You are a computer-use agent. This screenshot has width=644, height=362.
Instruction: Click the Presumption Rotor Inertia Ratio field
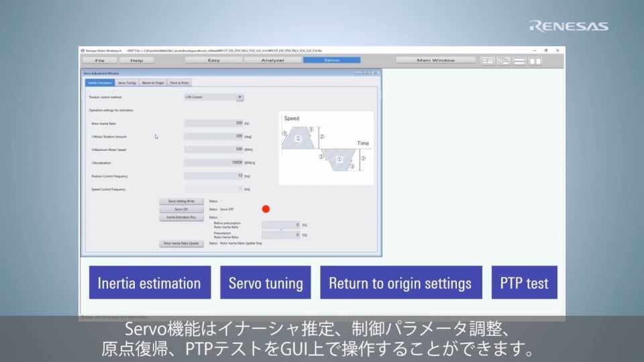pyautogui.click(x=281, y=235)
